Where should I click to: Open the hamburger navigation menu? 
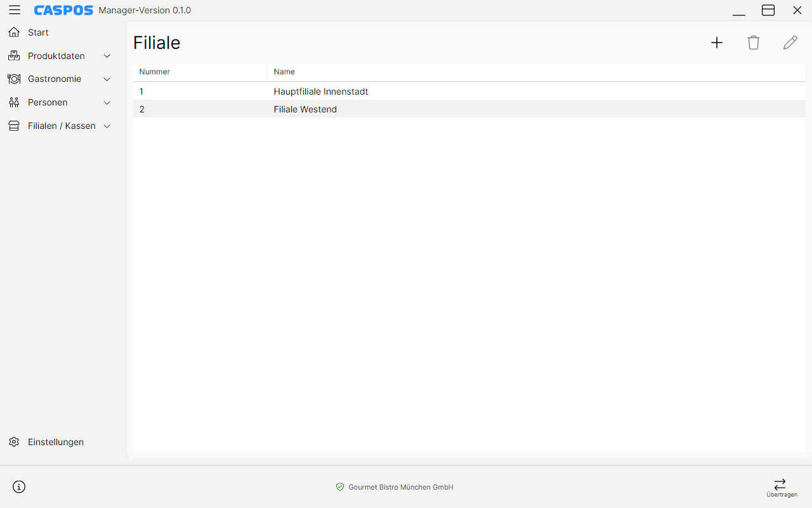pos(15,10)
